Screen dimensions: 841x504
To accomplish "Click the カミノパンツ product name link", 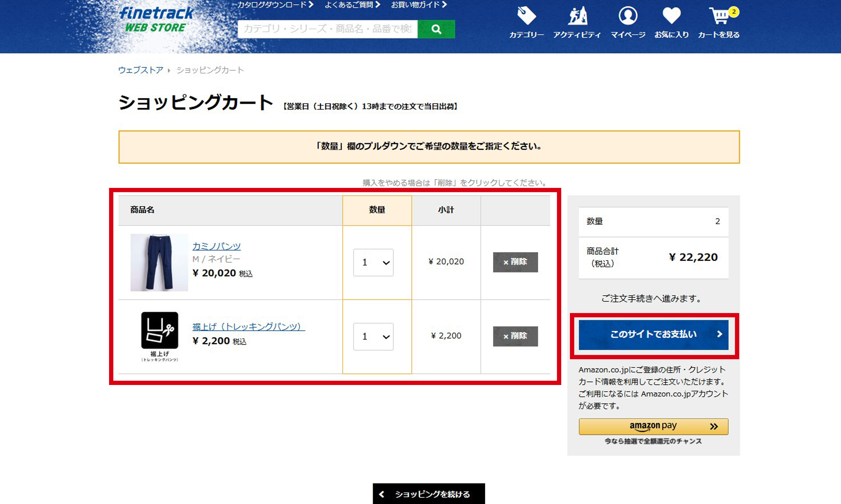I will pyautogui.click(x=216, y=246).
